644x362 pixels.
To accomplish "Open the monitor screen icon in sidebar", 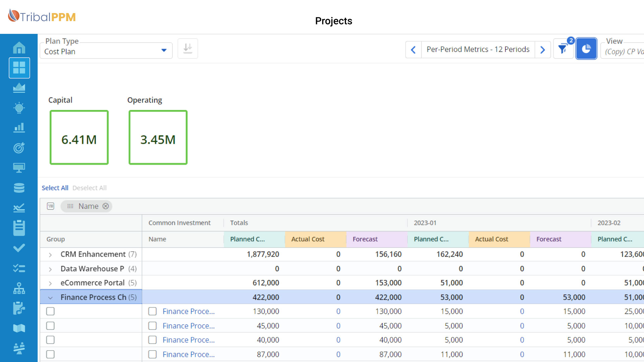I will (19, 168).
